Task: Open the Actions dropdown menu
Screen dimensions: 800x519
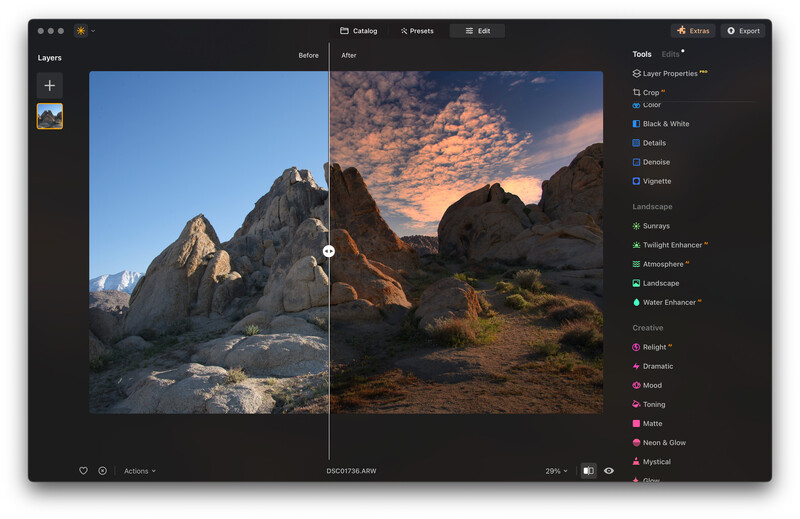Action: 140,471
